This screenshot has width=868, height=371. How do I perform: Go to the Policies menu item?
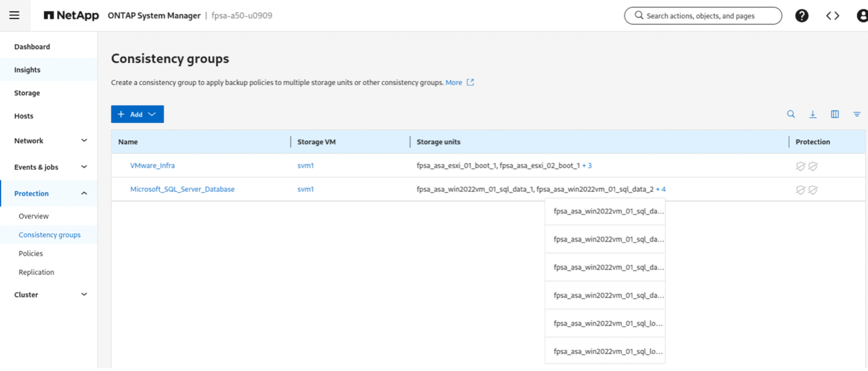[31, 253]
